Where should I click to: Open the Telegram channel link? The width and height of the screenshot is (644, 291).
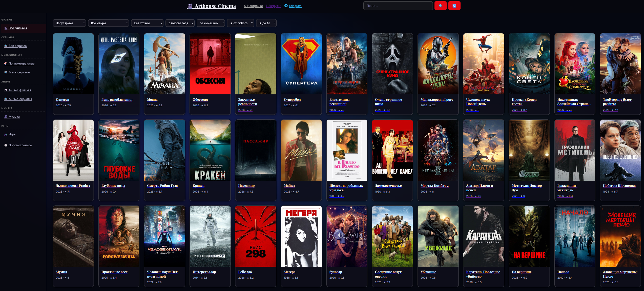[293, 6]
